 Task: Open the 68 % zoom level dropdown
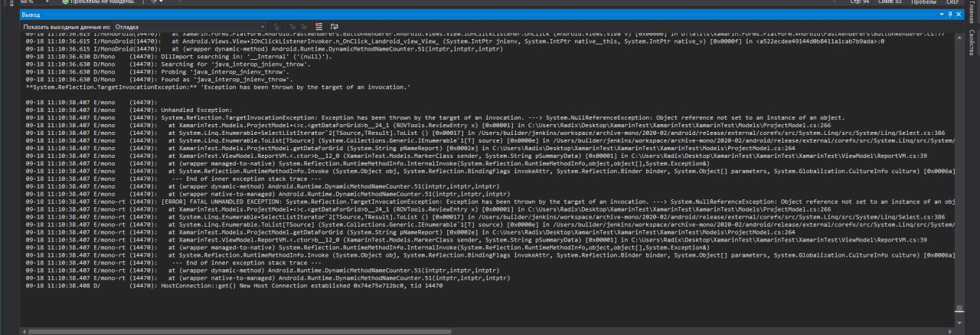pyautogui.click(x=47, y=2)
